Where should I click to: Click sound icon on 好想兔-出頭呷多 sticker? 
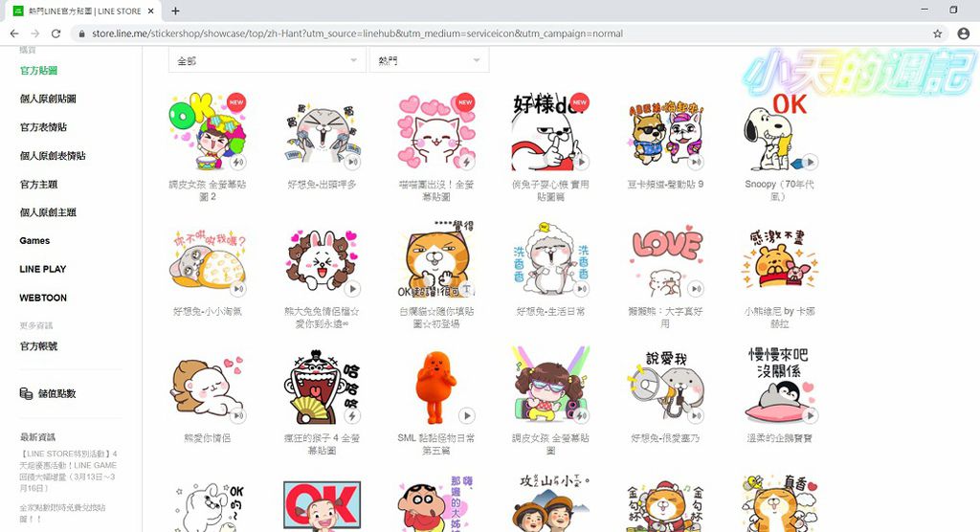pos(352,162)
